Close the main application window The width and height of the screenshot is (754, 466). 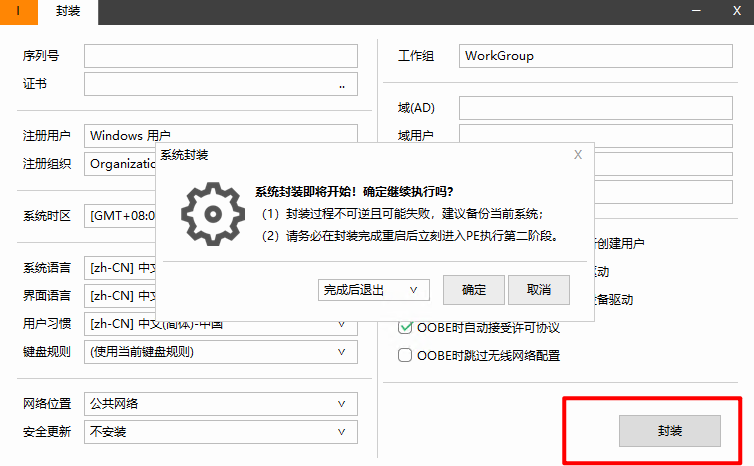pyautogui.click(x=736, y=12)
